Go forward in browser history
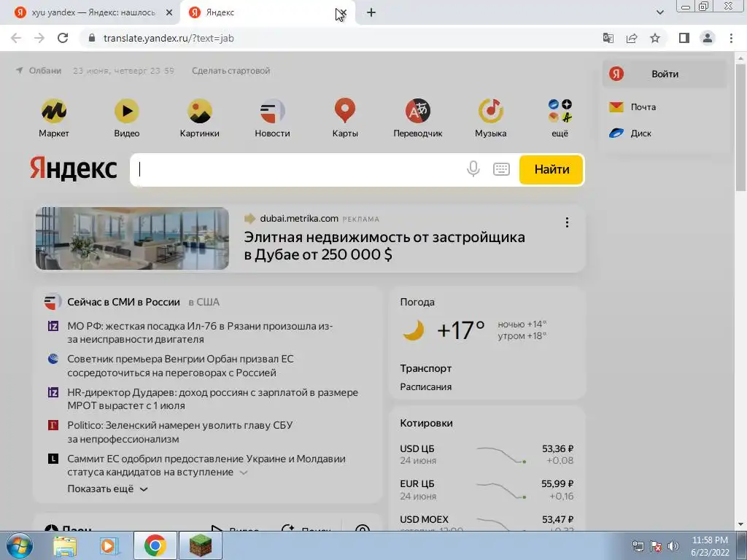The width and height of the screenshot is (747, 560). coord(39,38)
